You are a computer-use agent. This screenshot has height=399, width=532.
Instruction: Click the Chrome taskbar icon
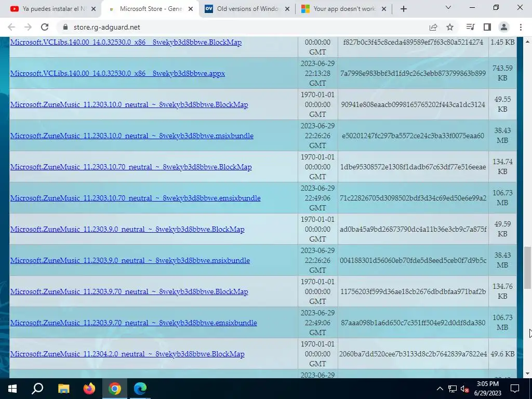point(115,389)
